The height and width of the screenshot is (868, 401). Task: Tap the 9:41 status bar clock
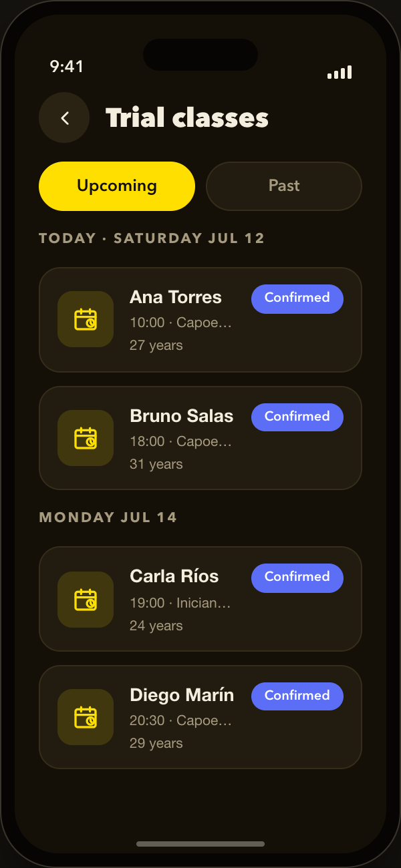[66, 66]
